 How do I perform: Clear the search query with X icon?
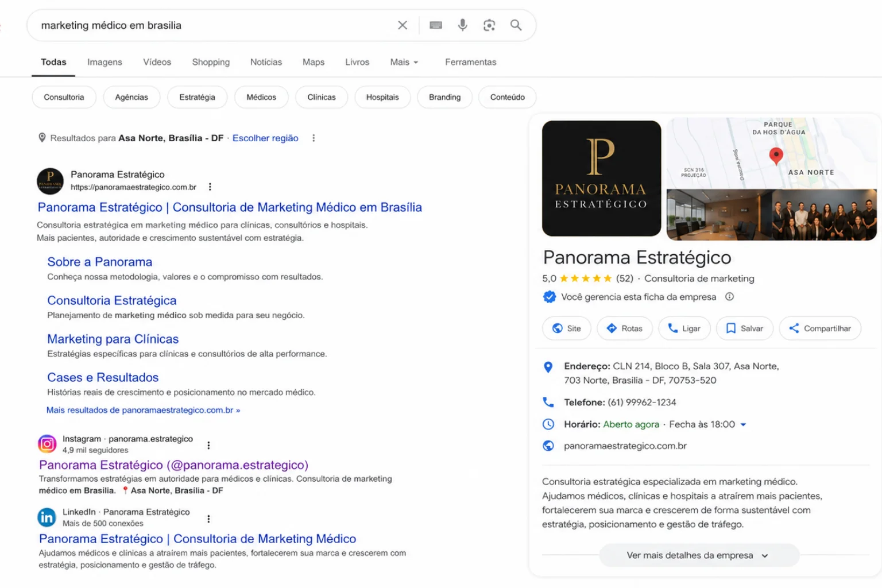(403, 25)
